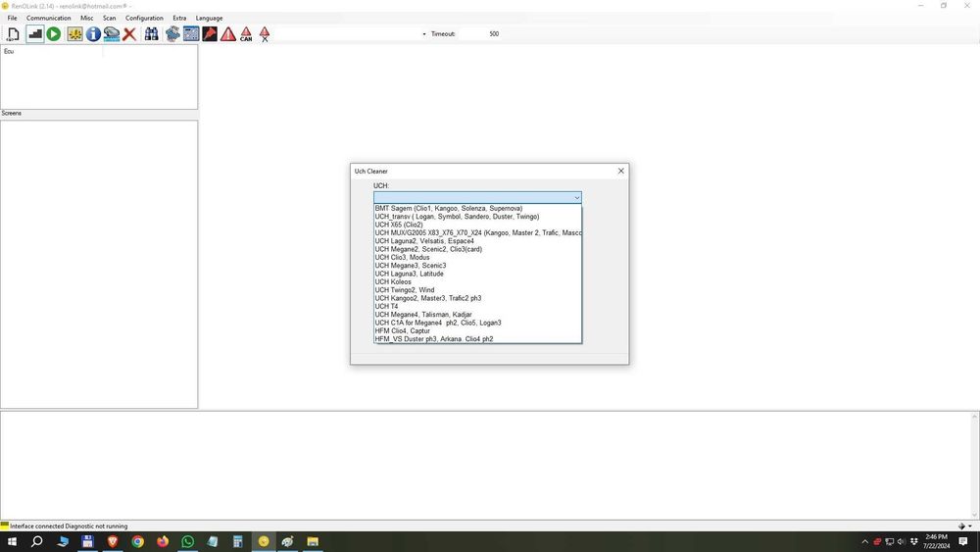Click the Ecu panel header
The image size is (980, 552).
tap(52, 51)
